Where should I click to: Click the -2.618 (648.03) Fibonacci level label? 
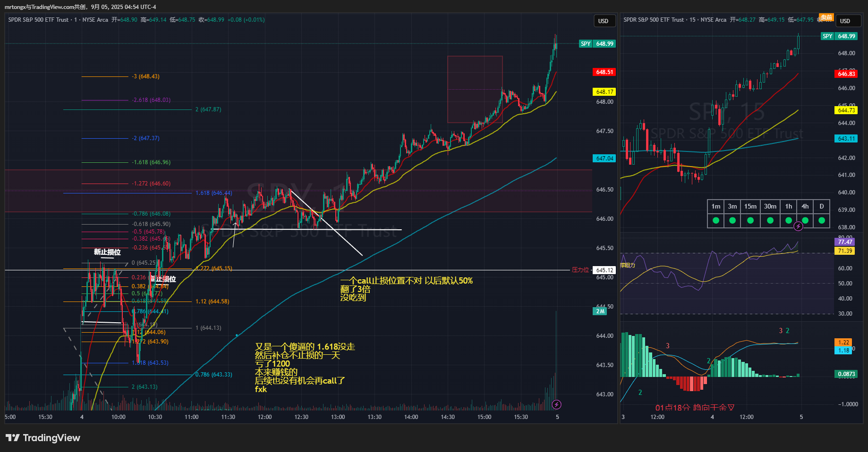(x=151, y=100)
